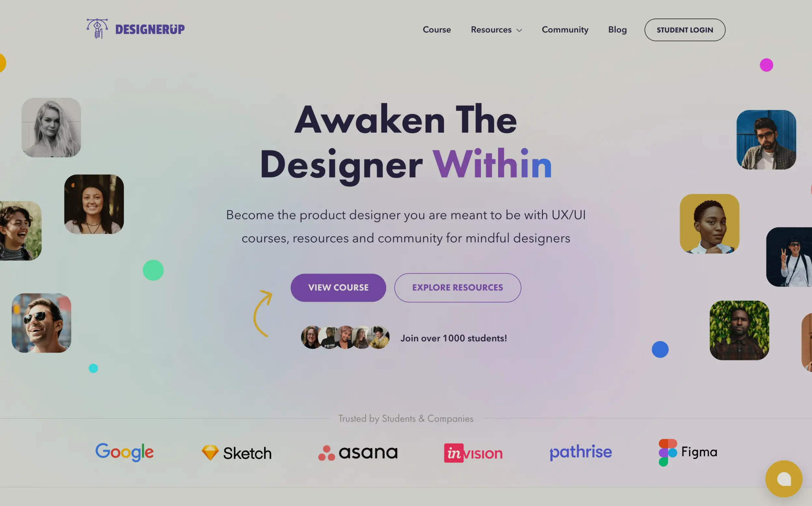Click the Asana trusted company logo
812x506 pixels.
(358, 452)
